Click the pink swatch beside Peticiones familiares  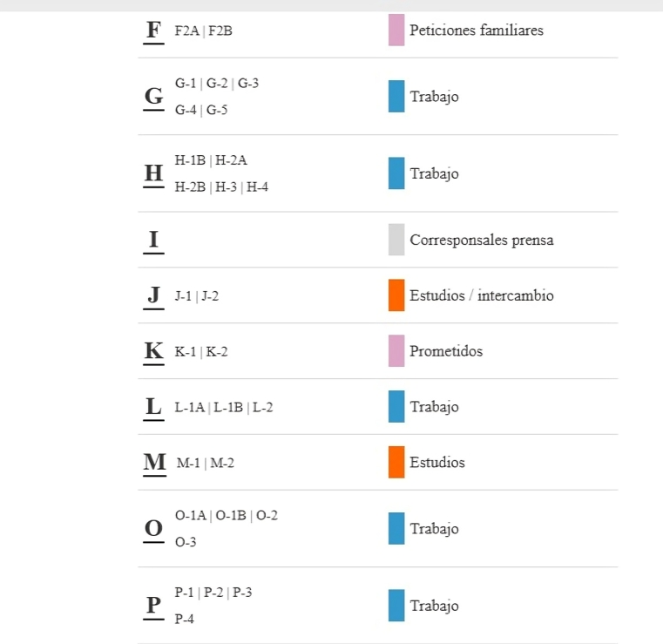tap(396, 31)
